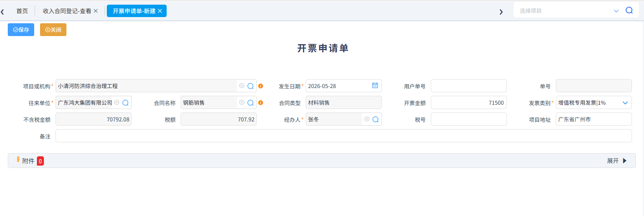Click the 广东鸿大集团有限公司 company text
The width and height of the screenshot is (644, 216).
pyautogui.click(x=85, y=103)
